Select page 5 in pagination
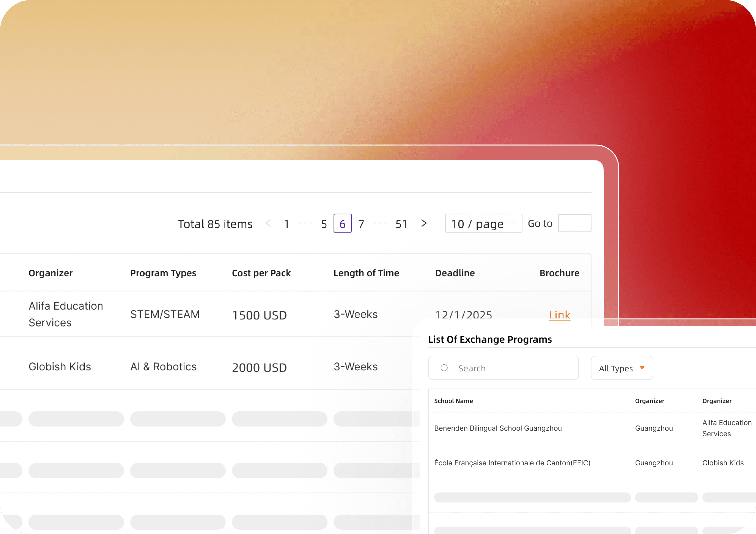 pyautogui.click(x=324, y=224)
